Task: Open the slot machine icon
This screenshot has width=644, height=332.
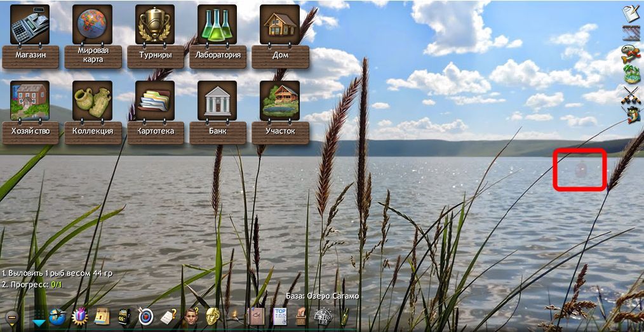Action: click(124, 316)
